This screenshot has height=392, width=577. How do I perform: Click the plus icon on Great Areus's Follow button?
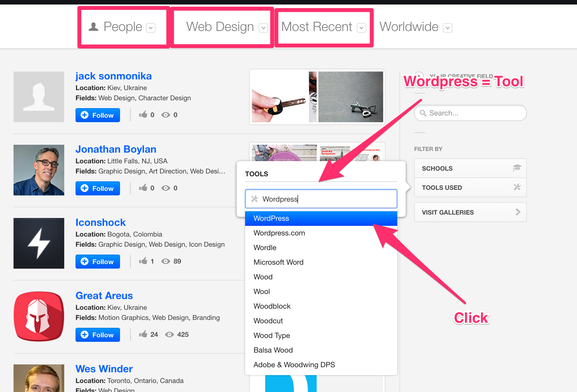click(x=85, y=335)
